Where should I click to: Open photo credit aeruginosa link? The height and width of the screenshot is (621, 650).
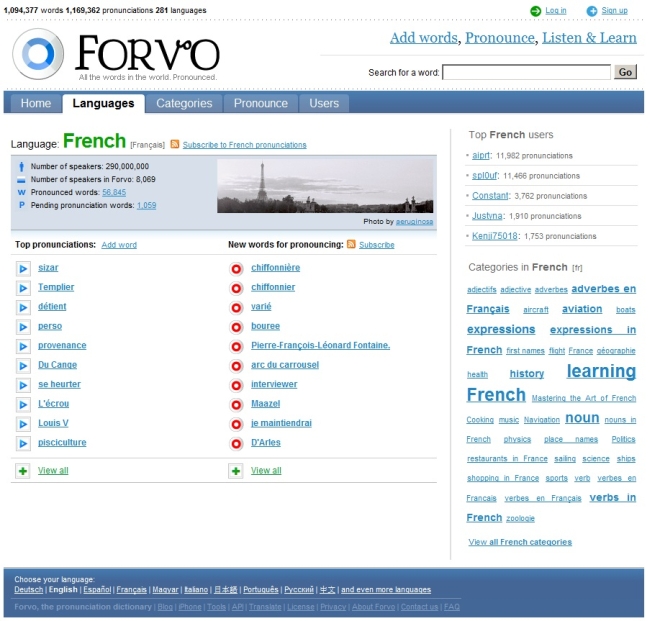[415, 222]
